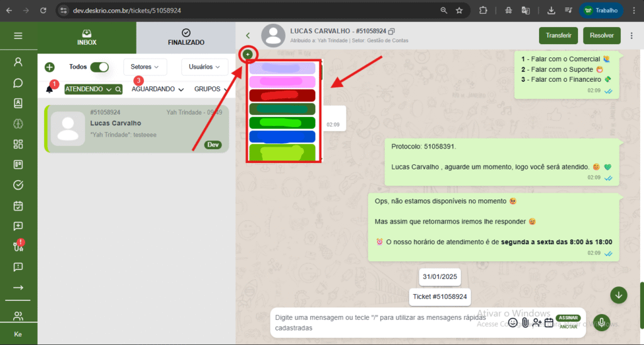Viewport: 644px width, 345px height.
Task: Record audio with the microphone button
Action: (x=601, y=322)
